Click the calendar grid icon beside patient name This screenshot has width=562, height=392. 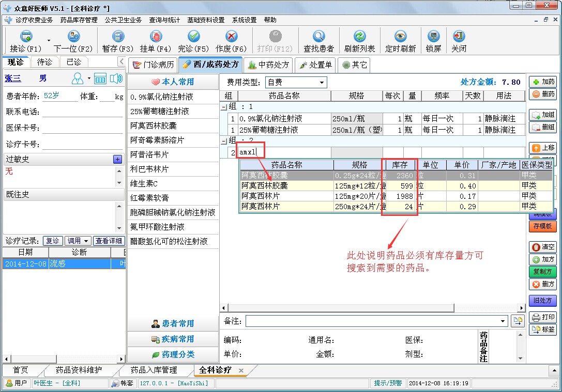[100, 79]
